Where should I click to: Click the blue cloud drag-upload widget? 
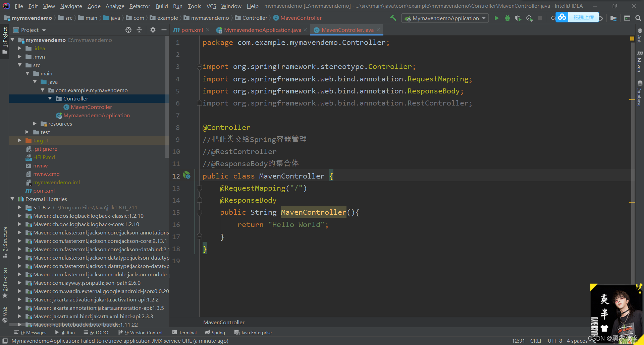[x=577, y=17]
